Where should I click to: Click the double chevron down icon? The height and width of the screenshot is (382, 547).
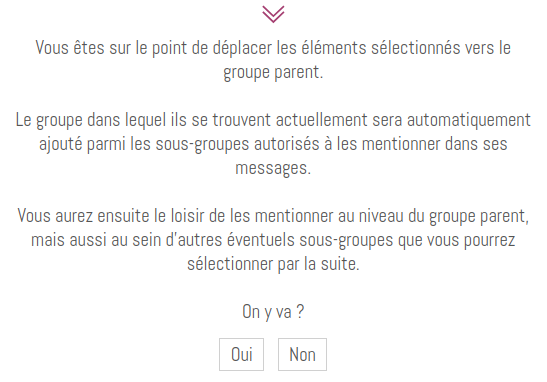(273, 14)
